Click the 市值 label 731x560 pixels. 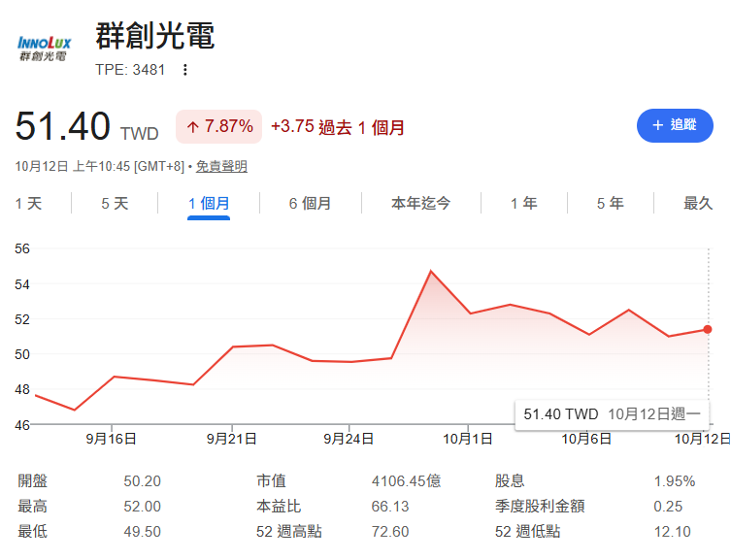[x=271, y=481]
